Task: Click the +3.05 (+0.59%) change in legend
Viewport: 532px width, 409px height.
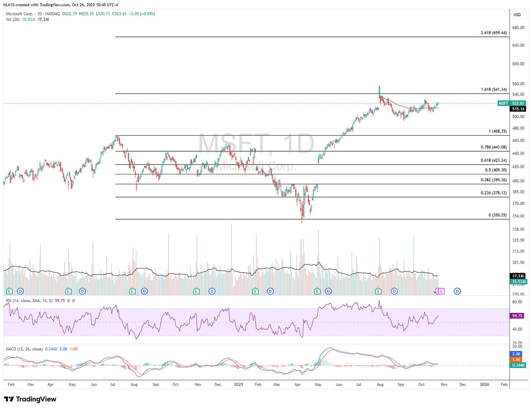Action: click(142, 14)
